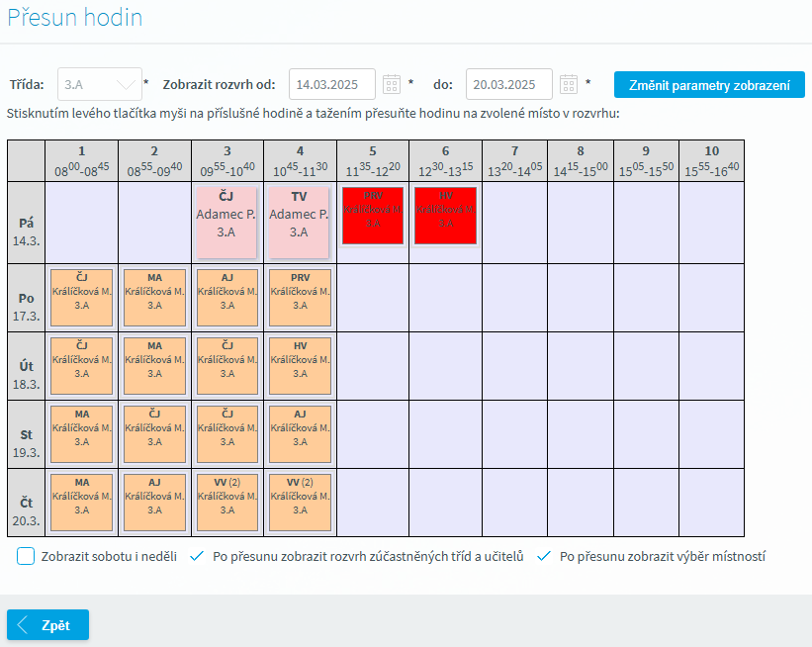Open the Třída 3.A dropdown

[x=100, y=84]
